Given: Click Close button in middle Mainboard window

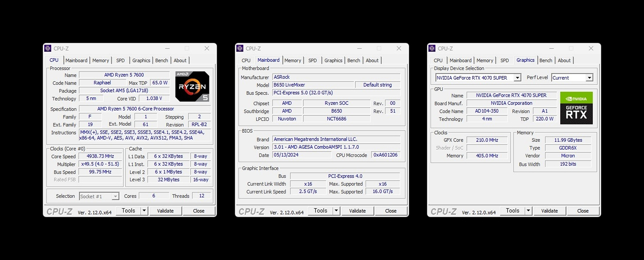Looking at the screenshot, I should [x=391, y=211].
